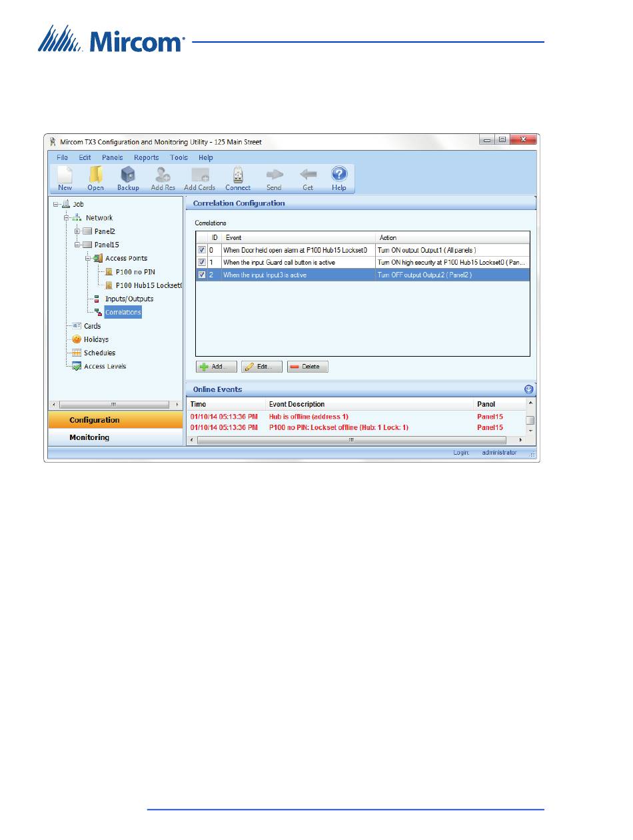Open a job file with the Open icon
Screen dimensions: 633x840
point(95,175)
